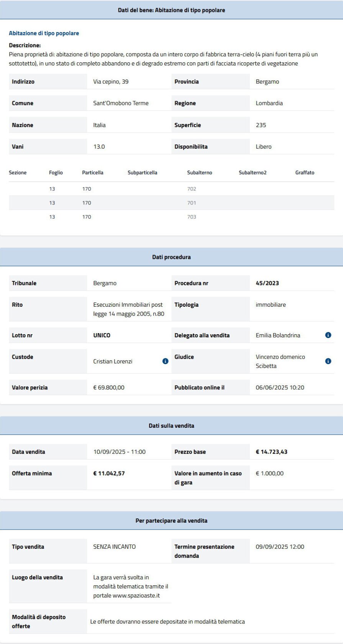
Task: Click 'Luogo della vendita' label
Action: pos(37,577)
